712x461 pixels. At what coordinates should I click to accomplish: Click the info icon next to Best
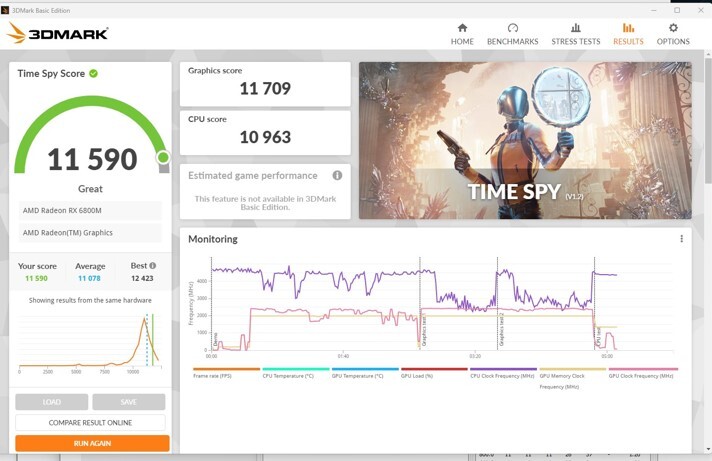(x=153, y=265)
